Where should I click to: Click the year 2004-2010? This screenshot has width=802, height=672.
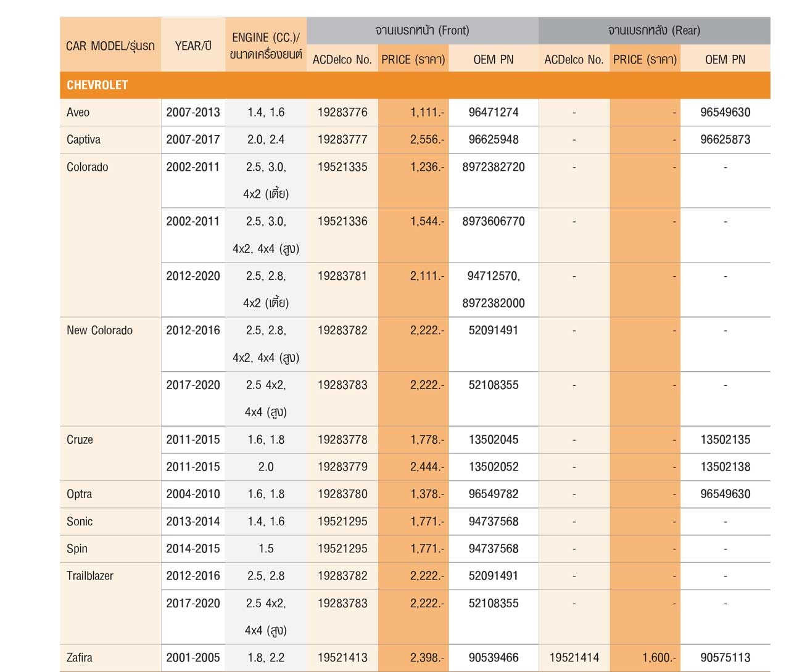[x=193, y=494]
